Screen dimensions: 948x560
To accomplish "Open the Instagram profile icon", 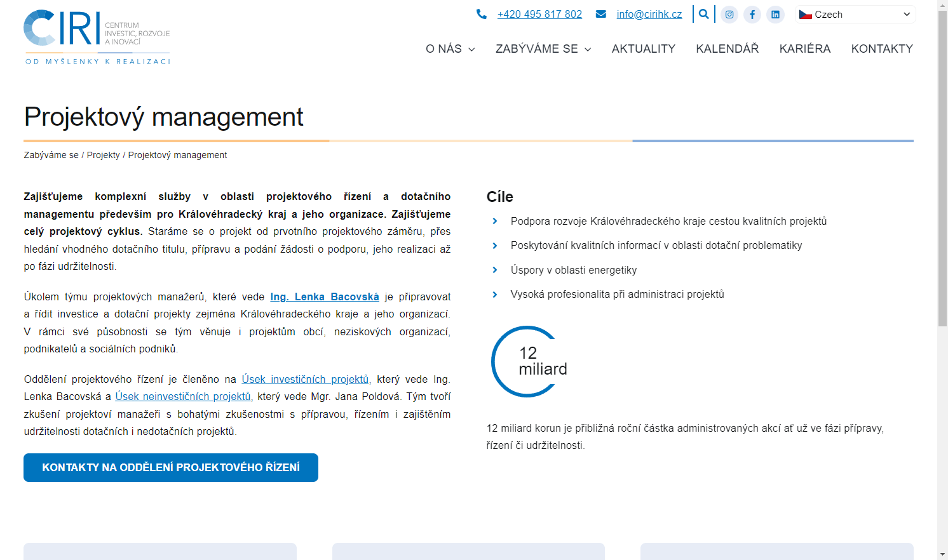I will tap(729, 15).
